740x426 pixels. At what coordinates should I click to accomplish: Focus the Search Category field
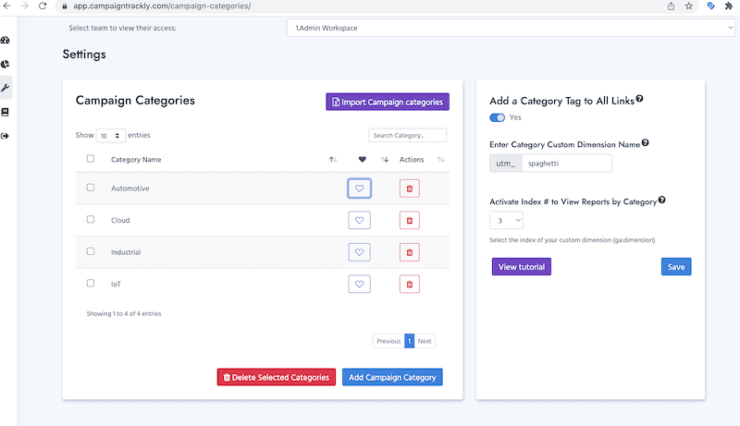coord(407,135)
